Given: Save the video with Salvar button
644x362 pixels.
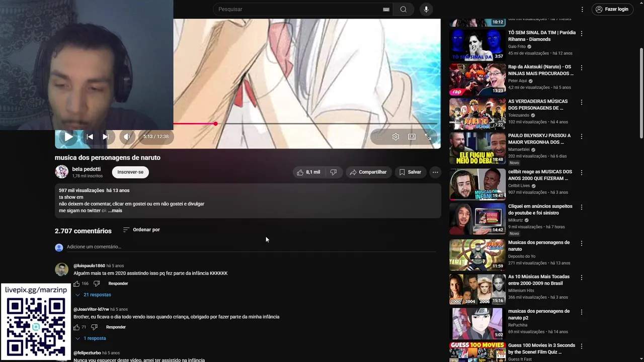Looking at the screenshot, I should [410, 172].
